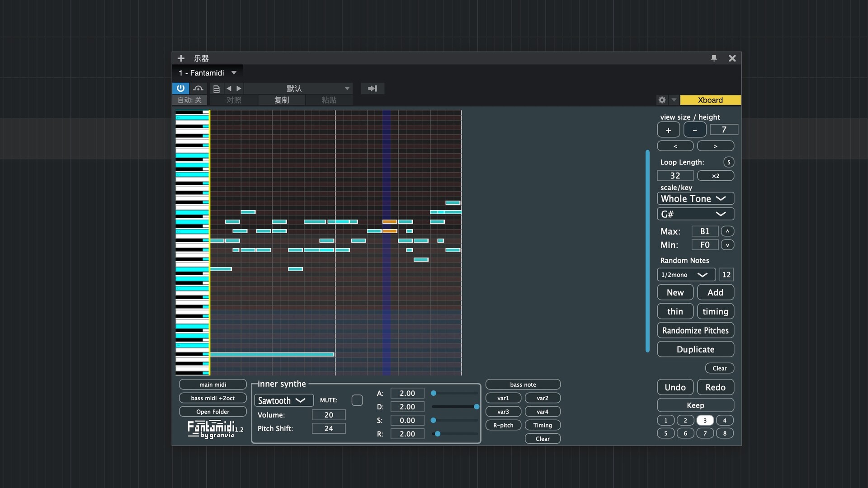
Task: Pin the instrument window
Action: click(x=714, y=58)
